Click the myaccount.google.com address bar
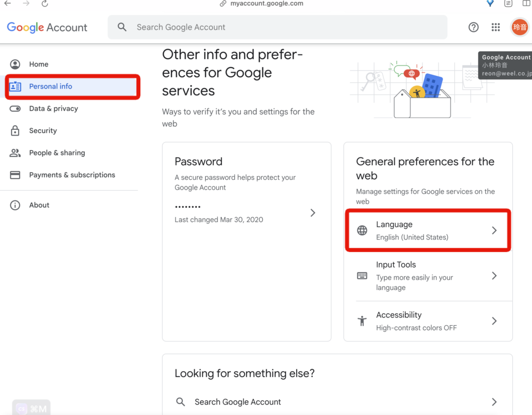This screenshot has width=532, height=415. pyautogui.click(x=267, y=4)
